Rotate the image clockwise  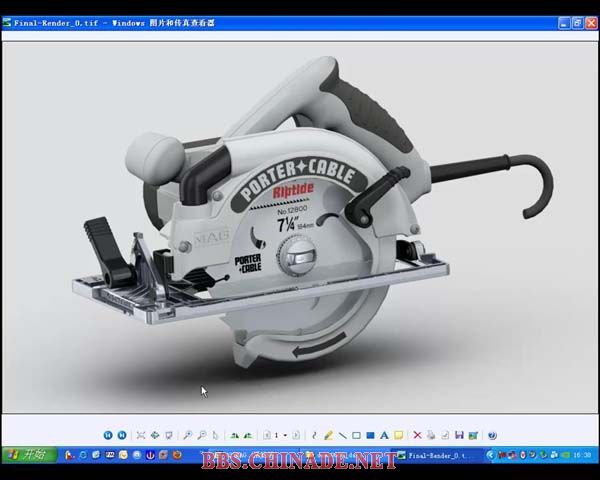[x=234, y=435]
